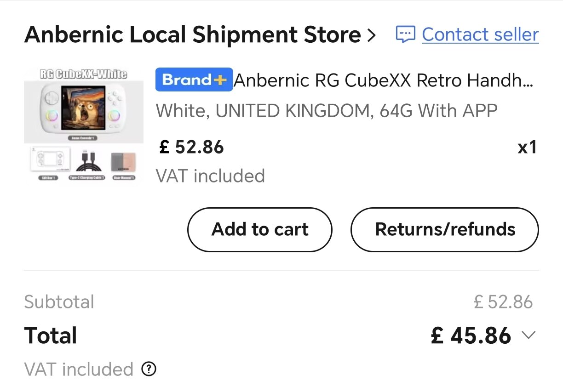Click the item price £ 52.86

pyautogui.click(x=191, y=148)
